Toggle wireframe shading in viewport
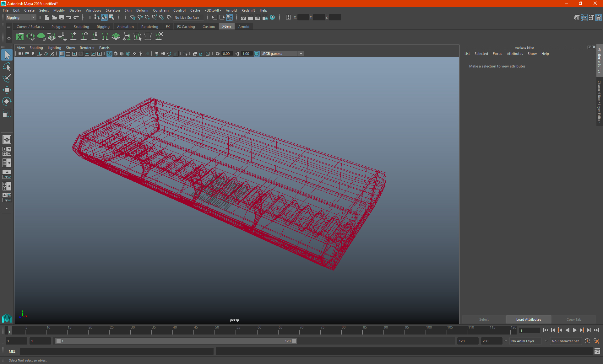Image resolution: width=603 pixels, height=364 pixels. pyautogui.click(x=109, y=54)
